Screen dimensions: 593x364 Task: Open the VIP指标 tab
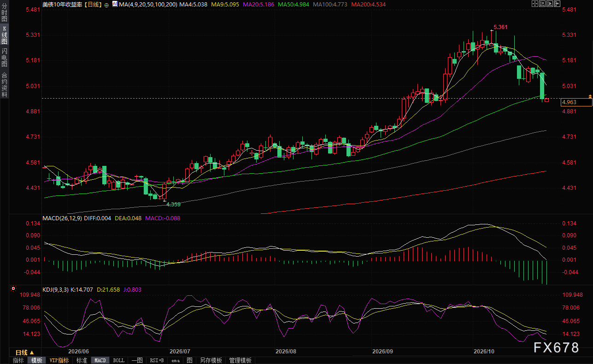[x=59, y=360]
